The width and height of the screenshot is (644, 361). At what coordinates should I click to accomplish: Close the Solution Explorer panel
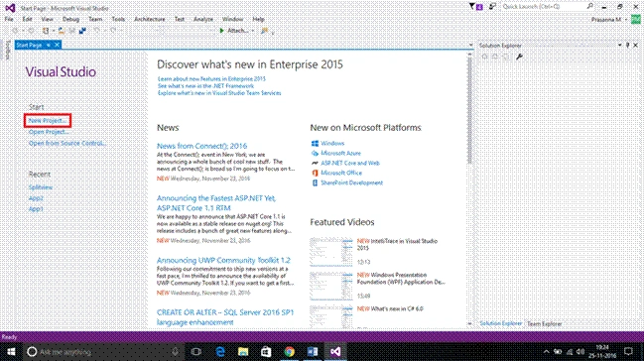point(636,46)
